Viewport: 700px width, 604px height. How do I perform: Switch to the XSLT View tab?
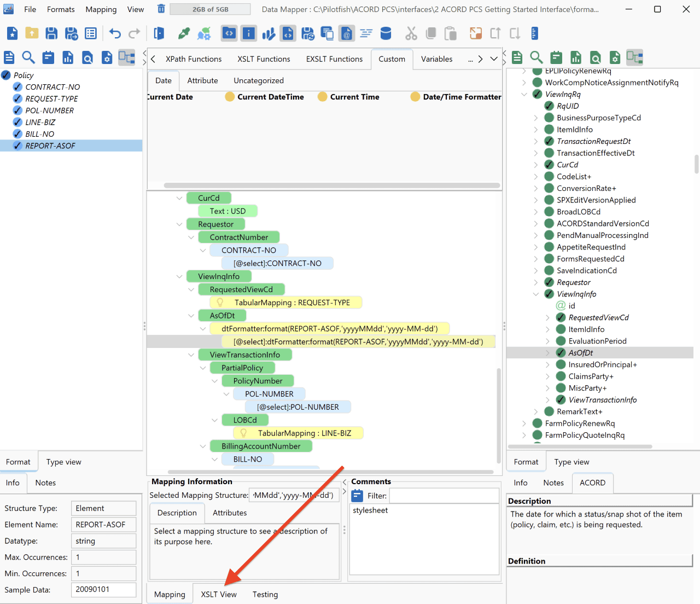click(x=219, y=594)
